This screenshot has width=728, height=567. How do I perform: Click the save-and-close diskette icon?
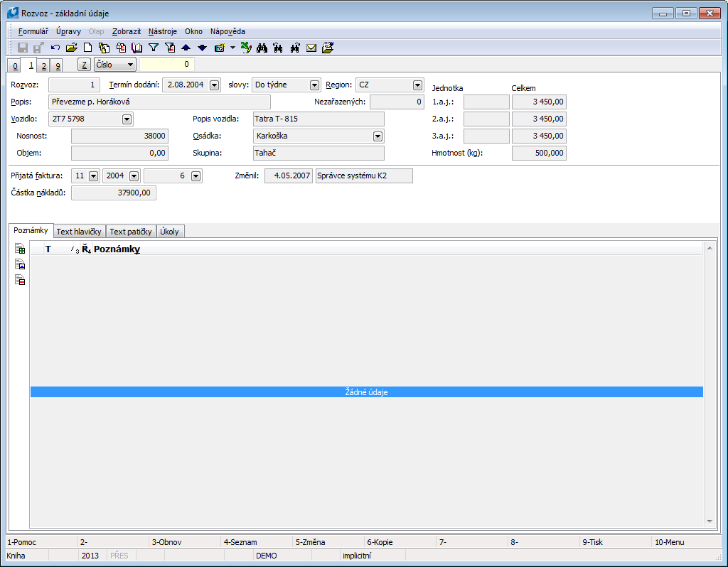[38, 48]
